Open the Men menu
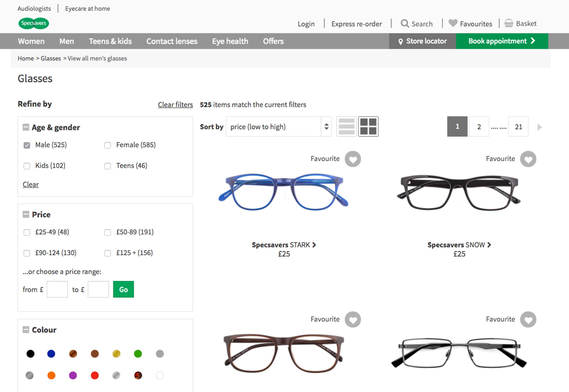Viewport: 569px width, 392px height. [x=67, y=41]
